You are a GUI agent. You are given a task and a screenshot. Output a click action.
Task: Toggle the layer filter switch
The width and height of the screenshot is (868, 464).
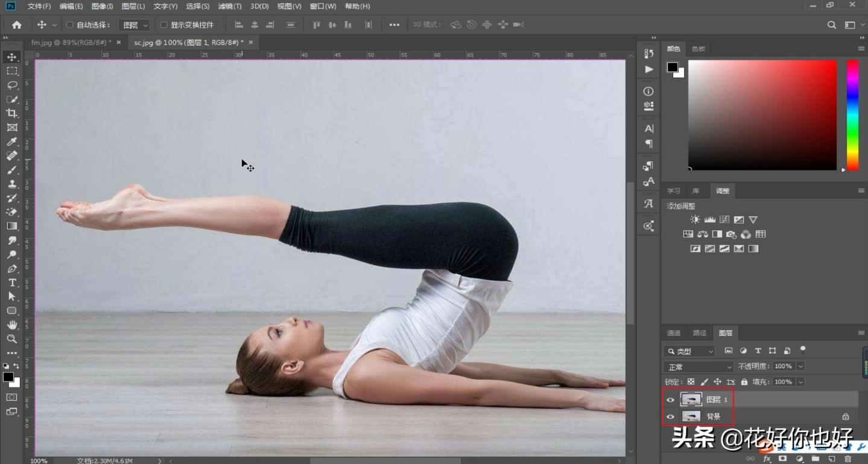pyautogui.click(x=803, y=349)
